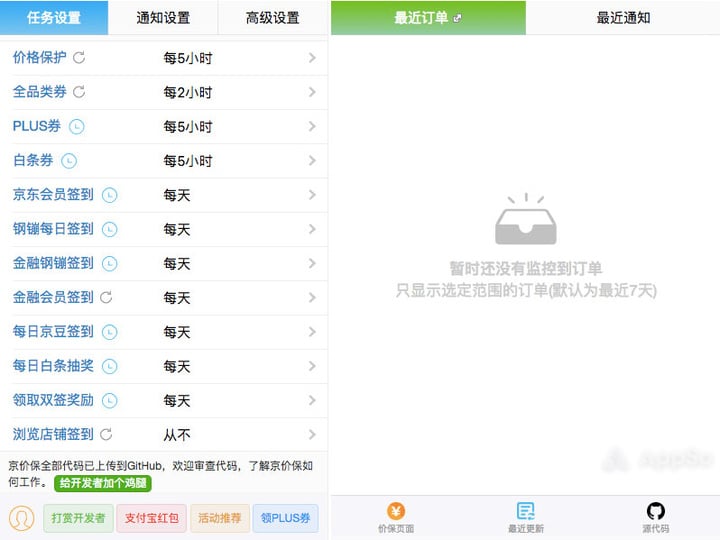Click the refresh icon next to 价格保护
This screenshot has height=540, width=720.
79,58
